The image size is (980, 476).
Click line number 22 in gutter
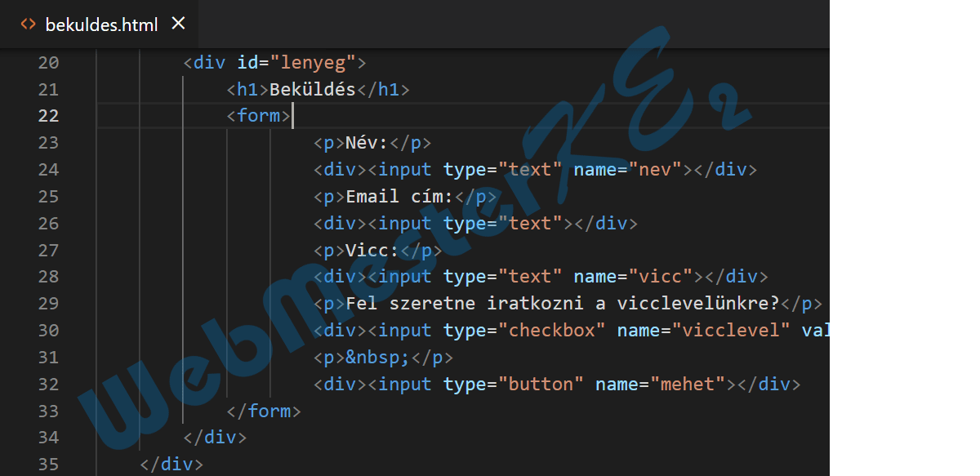point(49,115)
